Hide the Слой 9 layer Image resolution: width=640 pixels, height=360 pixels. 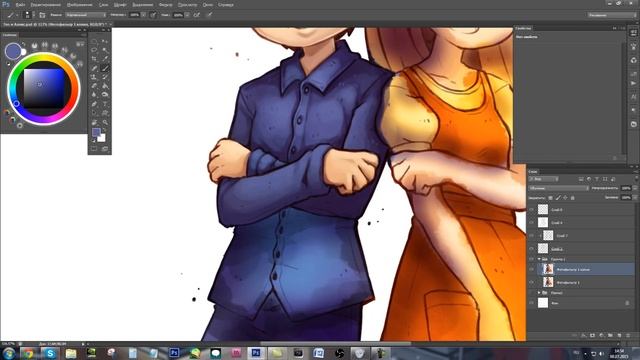click(531, 222)
